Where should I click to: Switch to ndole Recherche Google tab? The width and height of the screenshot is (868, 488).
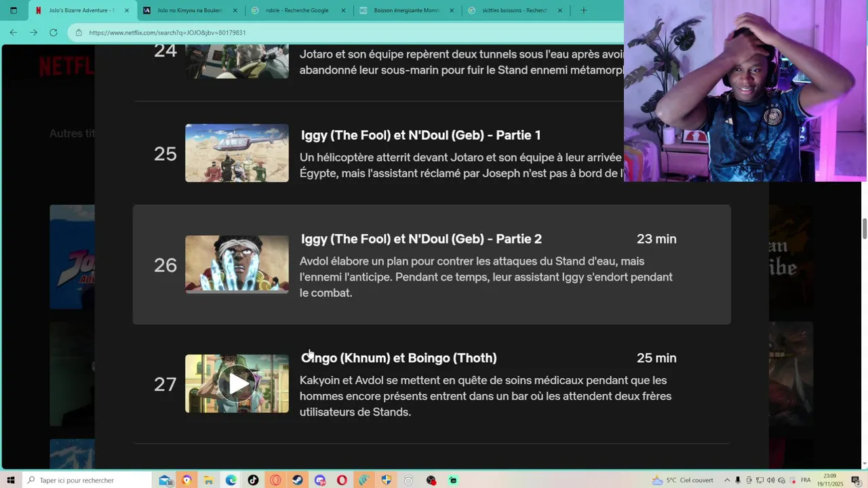pyautogui.click(x=298, y=10)
